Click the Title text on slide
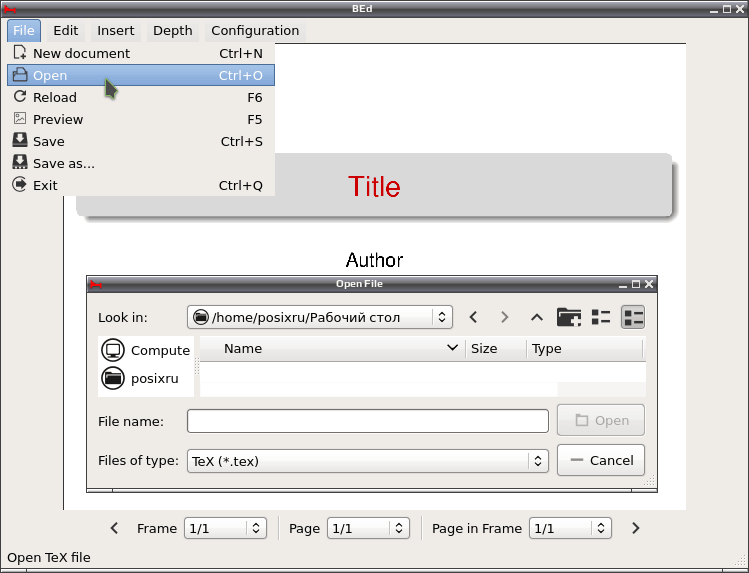 (374, 186)
